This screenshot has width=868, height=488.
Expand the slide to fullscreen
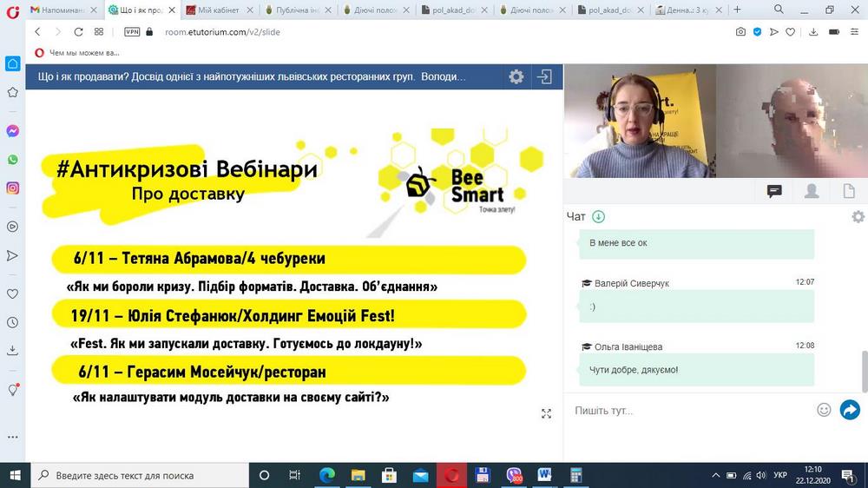point(546,414)
